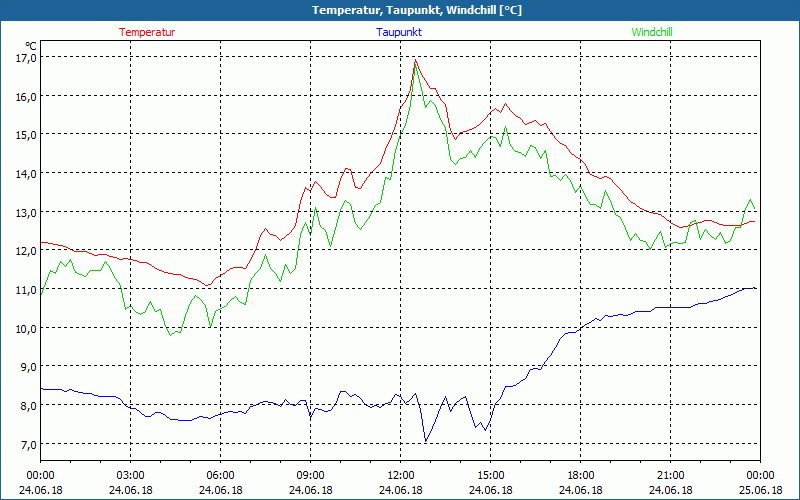This screenshot has height=500, width=800.
Task: Click the red Temperatur legend label
Action: [x=147, y=32]
